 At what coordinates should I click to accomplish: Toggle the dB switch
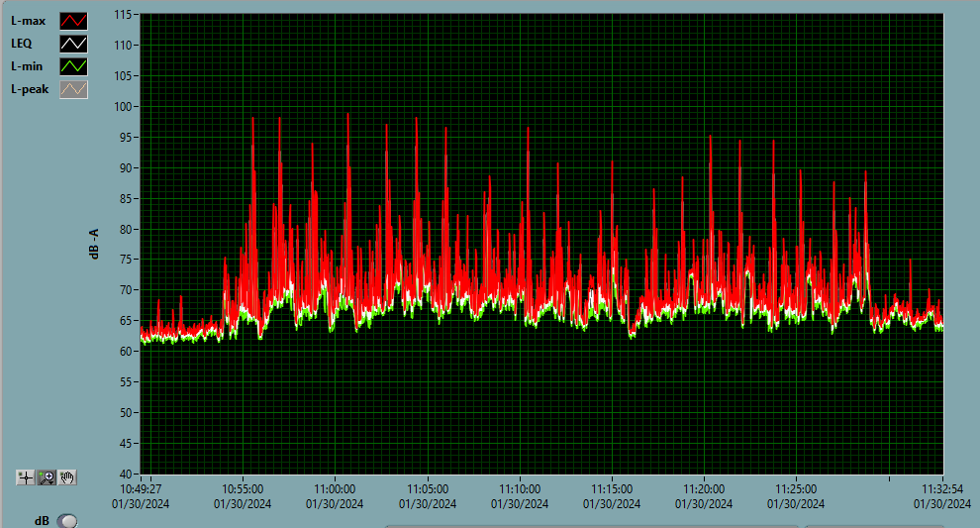point(67,521)
